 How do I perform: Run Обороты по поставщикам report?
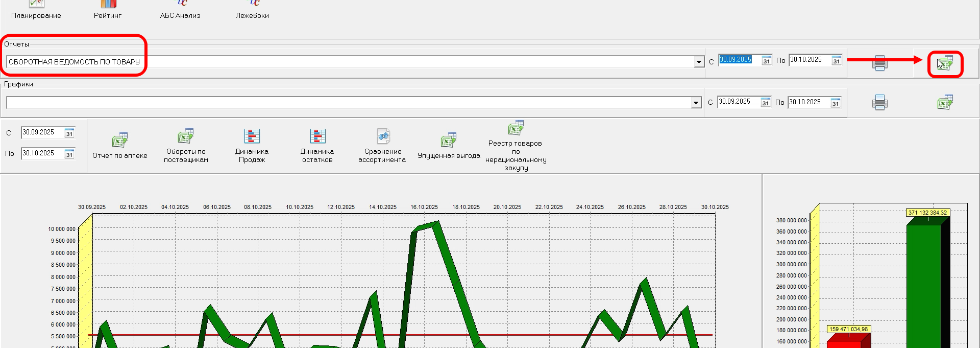tap(186, 146)
